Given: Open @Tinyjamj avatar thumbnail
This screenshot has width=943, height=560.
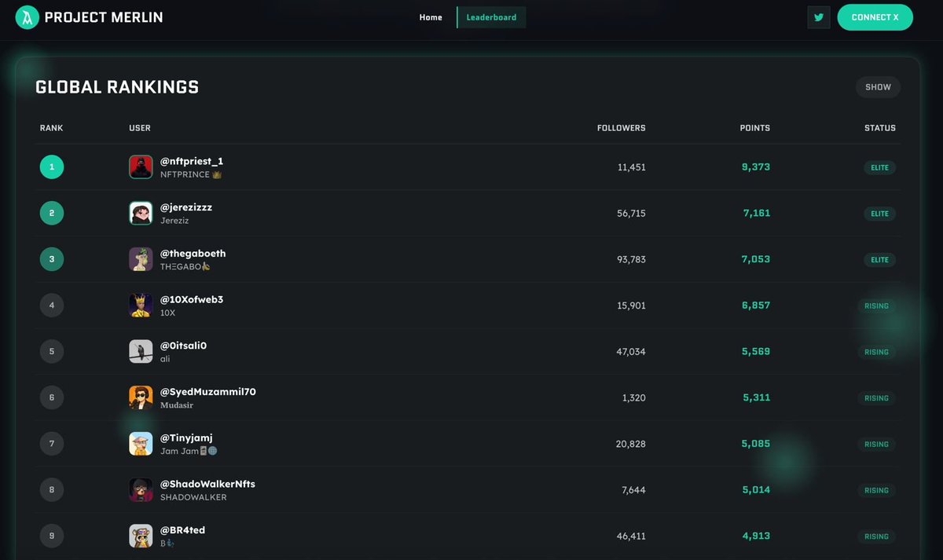Looking at the screenshot, I should point(141,444).
